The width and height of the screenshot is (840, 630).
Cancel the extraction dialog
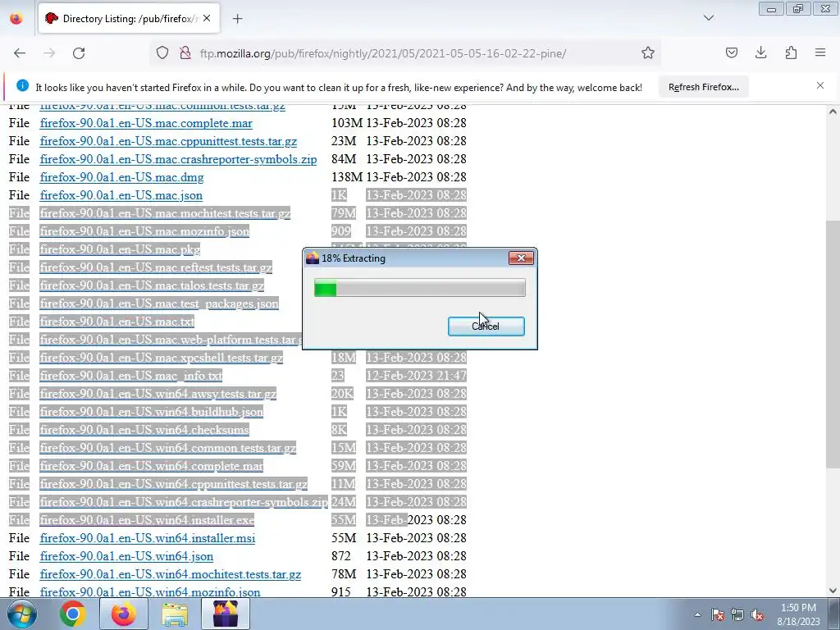486,326
